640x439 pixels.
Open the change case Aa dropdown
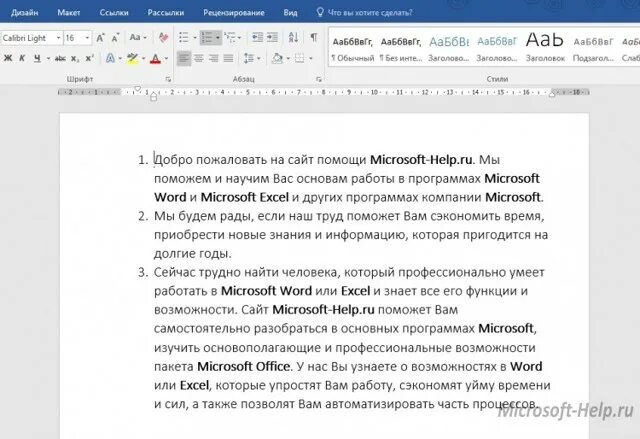click(138, 38)
